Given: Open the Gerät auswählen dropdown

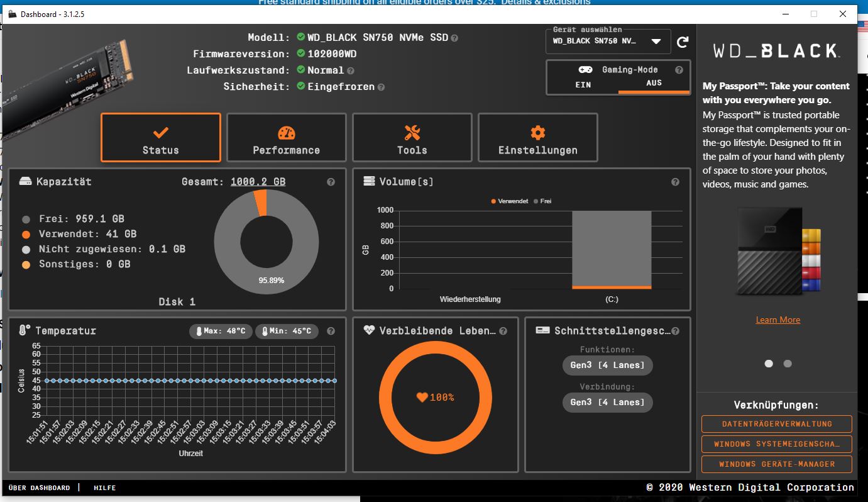Looking at the screenshot, I should pos(608,42).
